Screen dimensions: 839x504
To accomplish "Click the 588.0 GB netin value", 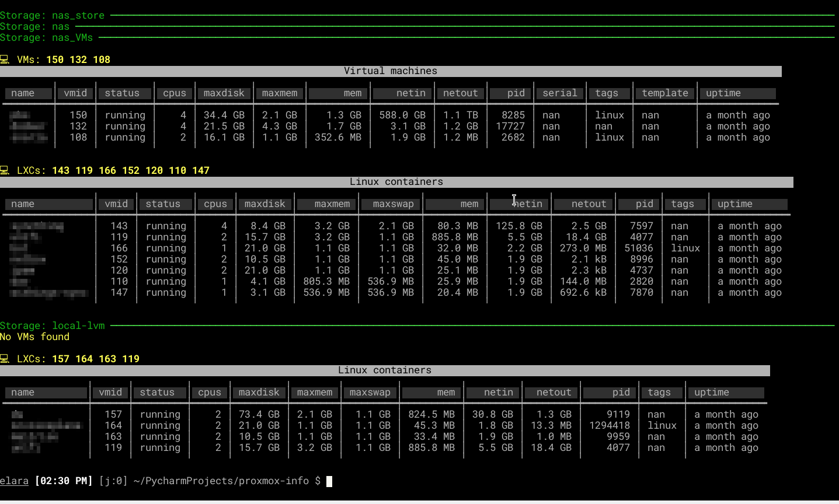I will point(402,115).
